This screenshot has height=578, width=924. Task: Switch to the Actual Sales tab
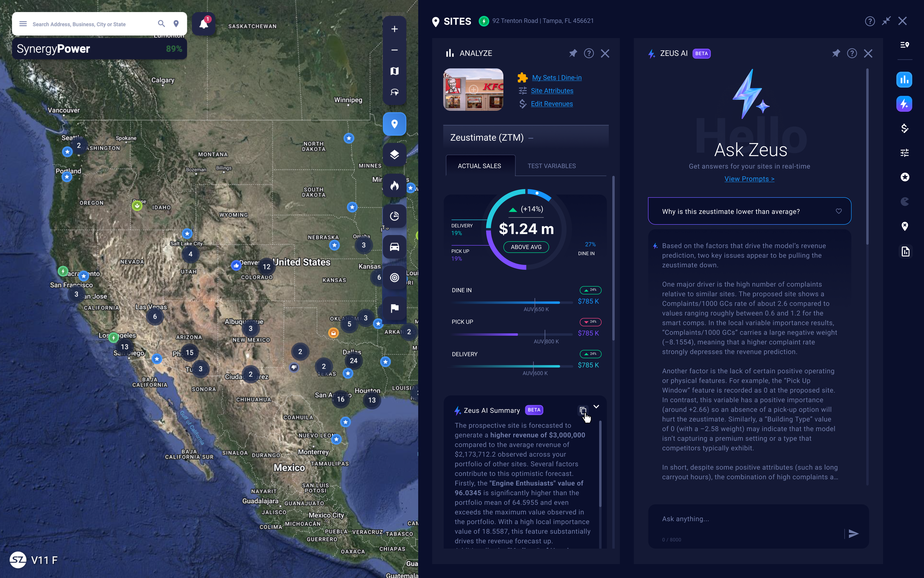tap(480, 166)
